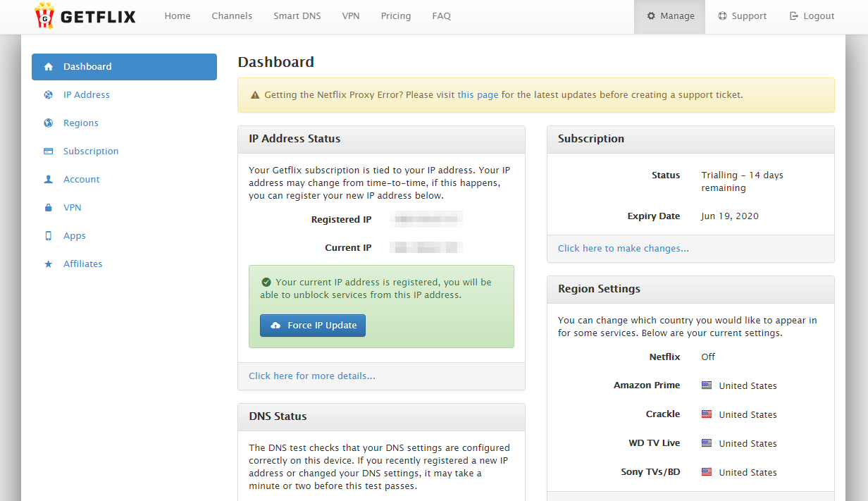Click the Apps phone icon
868x501 pixels.
click(49, 236)
